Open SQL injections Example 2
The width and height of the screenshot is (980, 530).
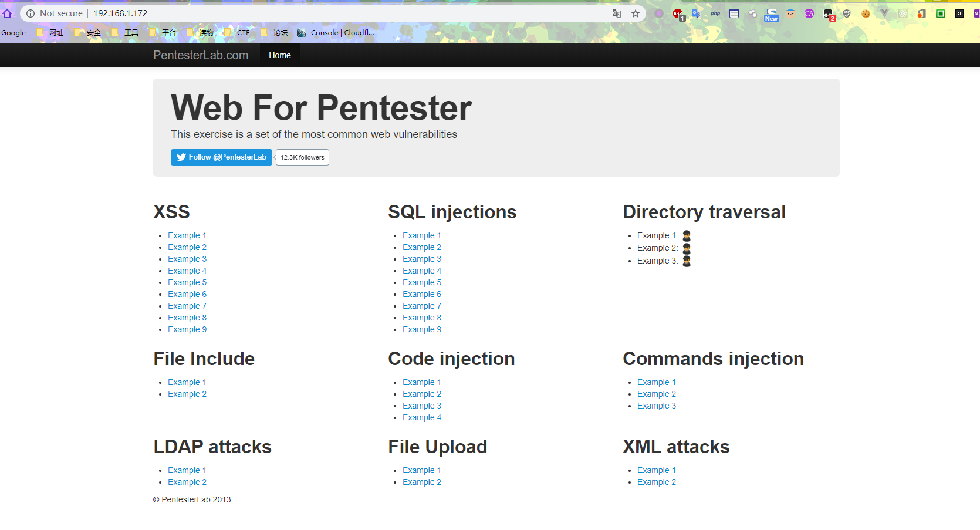pos(422,247)
